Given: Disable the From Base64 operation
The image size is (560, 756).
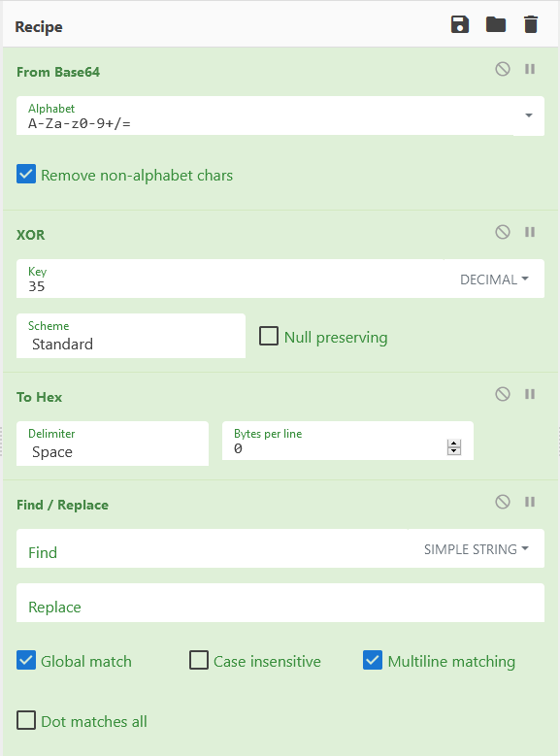Looking at the screenshot, I should [x=503, y=70].
